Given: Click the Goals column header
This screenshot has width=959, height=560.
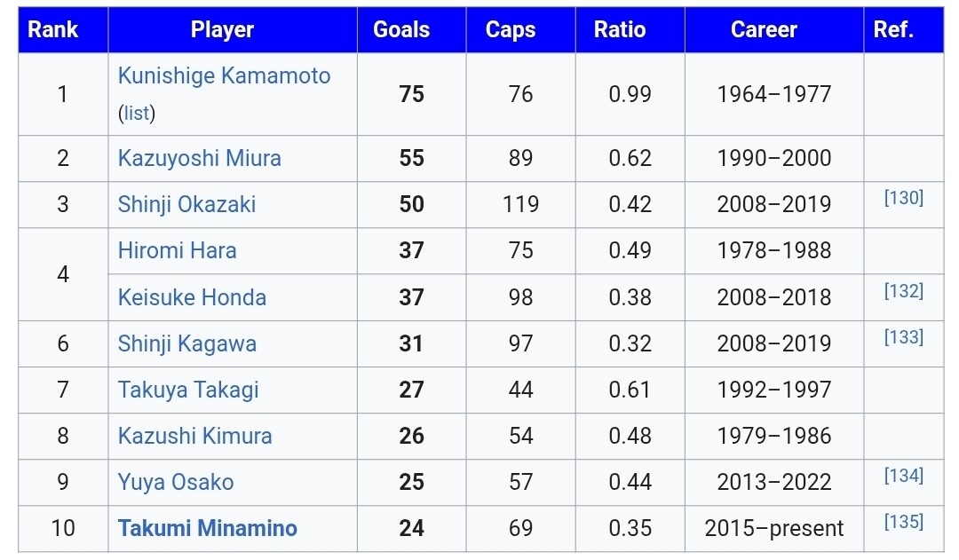Looking at the screenshot, I should (x=401, y=29).
